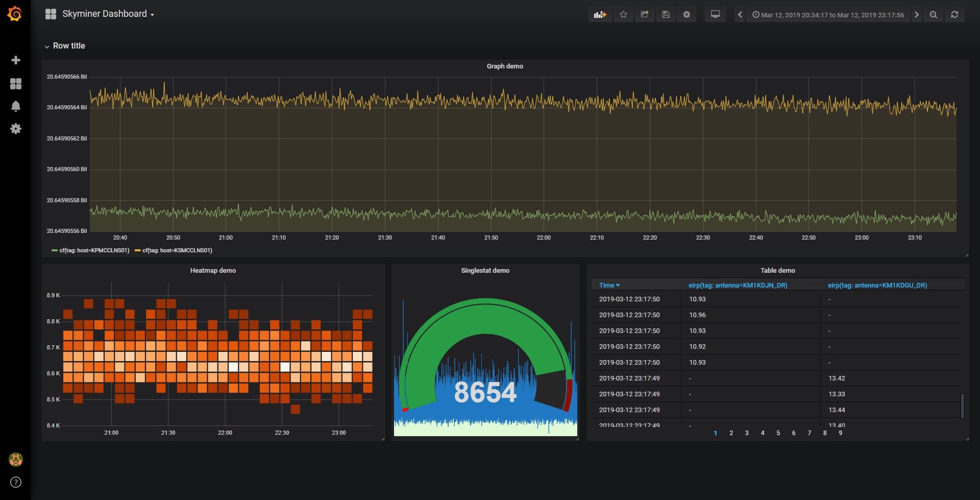This screenshot has width=980, height=500.
Task: Star this dashboard as favorite
Action: [x=623, y=15]
